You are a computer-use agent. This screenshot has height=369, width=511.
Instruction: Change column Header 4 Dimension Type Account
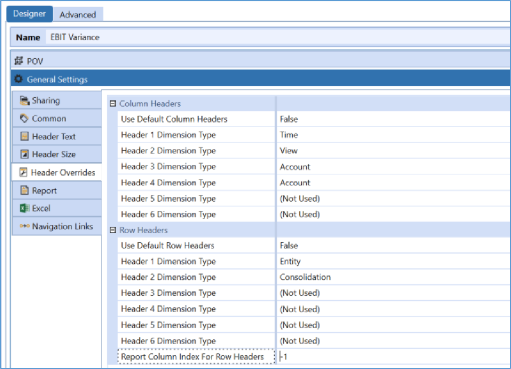pos(393,183)
